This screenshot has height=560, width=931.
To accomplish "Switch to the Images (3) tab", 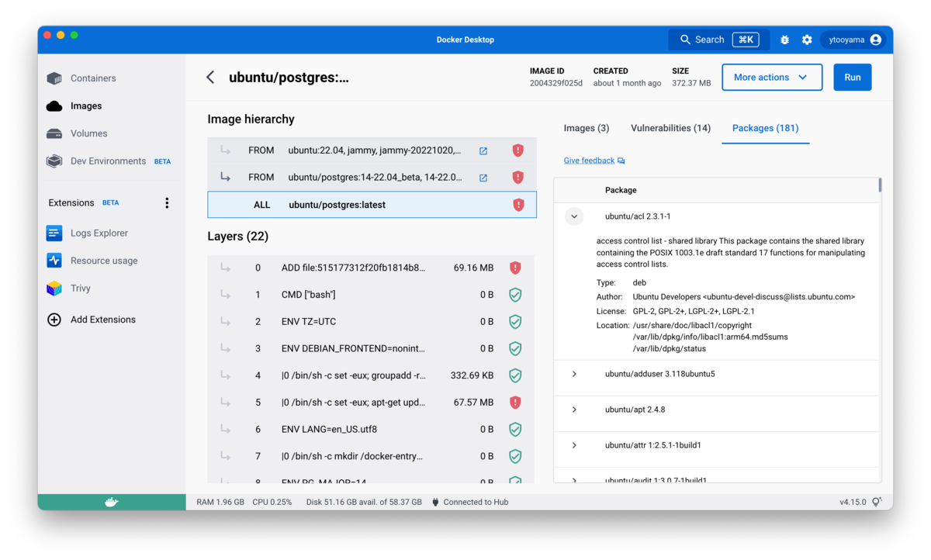I will [x=587, y=128].
